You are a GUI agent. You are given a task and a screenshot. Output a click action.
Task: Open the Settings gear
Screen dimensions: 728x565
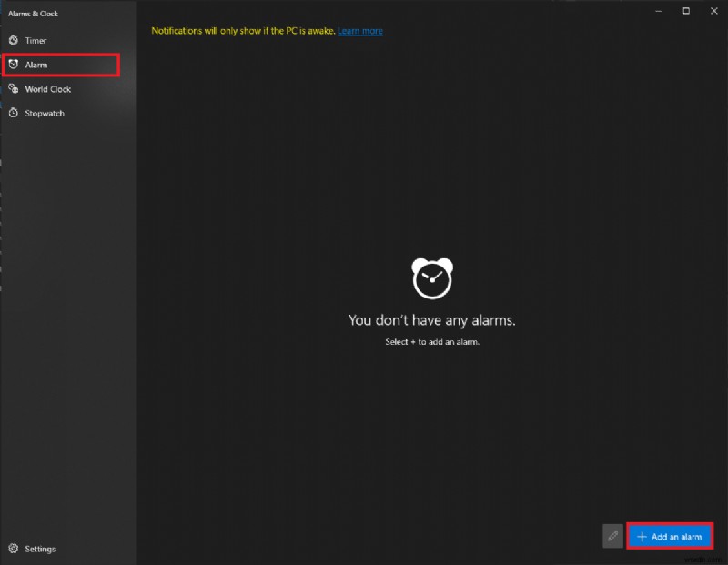[x=13, y=549]
